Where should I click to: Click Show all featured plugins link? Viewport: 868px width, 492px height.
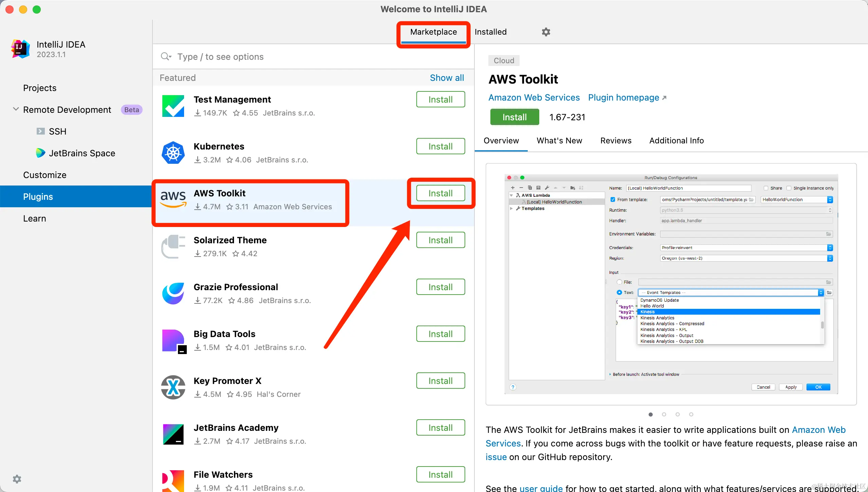pyautogui.click(x=447, y=78)
